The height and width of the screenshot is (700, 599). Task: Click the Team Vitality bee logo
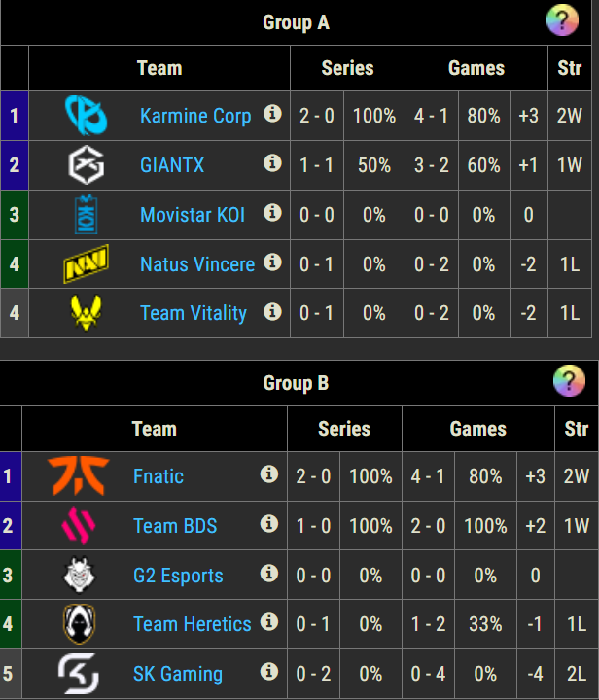[x=86, y=313]
